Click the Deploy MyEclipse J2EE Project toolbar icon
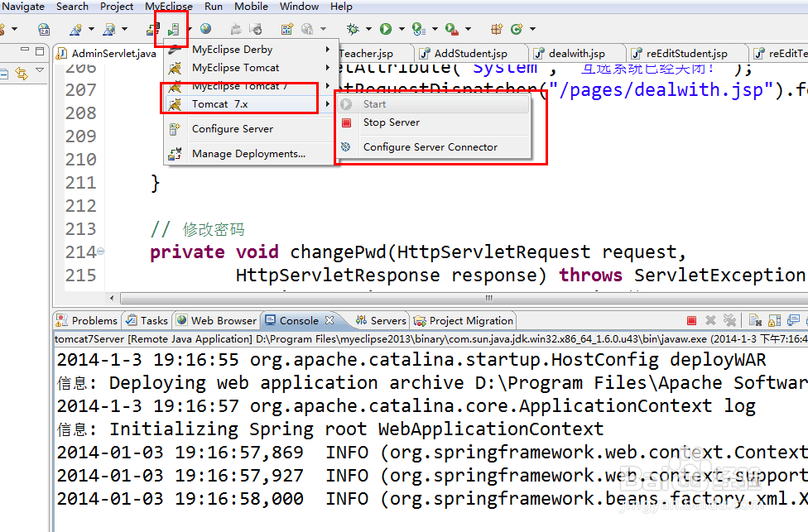This screenshot has height=532, width=808. [152, 29]
